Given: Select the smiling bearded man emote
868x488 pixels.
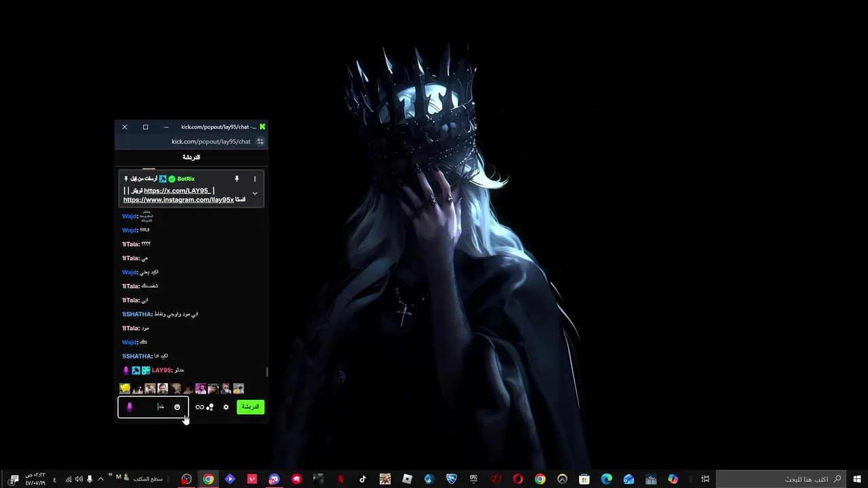Looking at the screenshot, I should [163, 388].
